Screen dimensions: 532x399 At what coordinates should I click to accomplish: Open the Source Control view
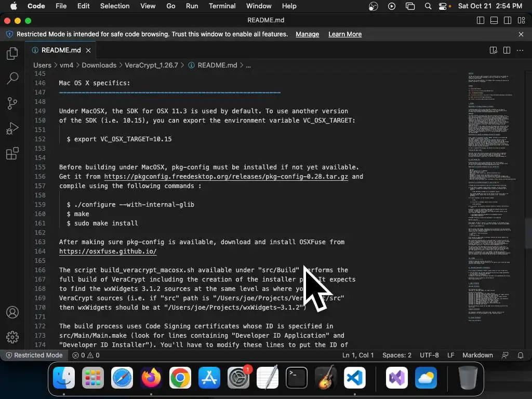[12, 103]
